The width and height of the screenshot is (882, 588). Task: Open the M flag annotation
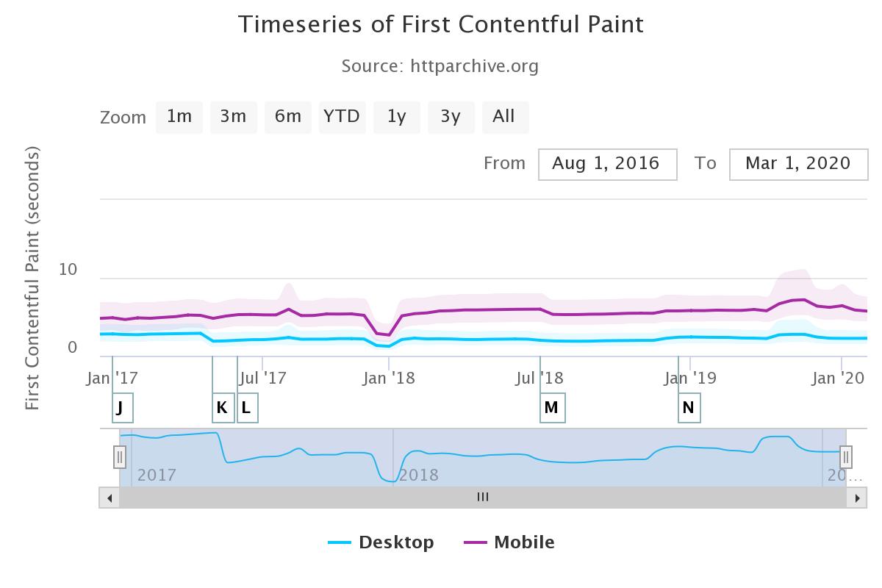552,408
